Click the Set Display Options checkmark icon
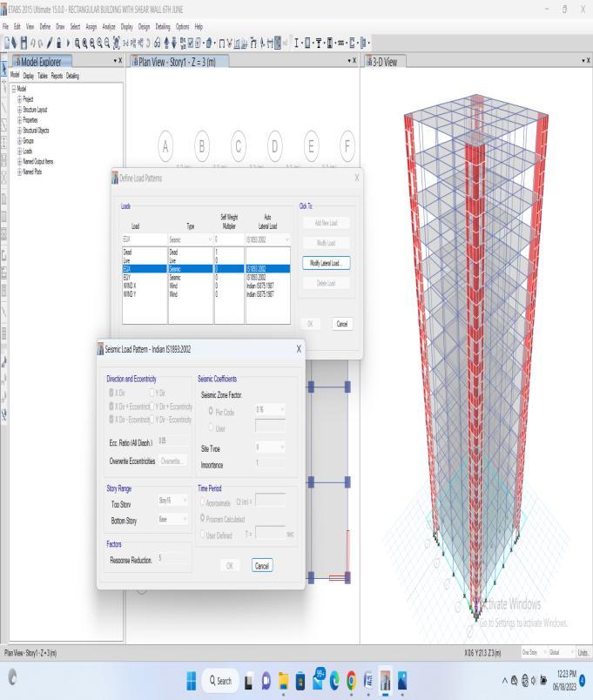The height and width of the screenshot is (700, 593). coord(191,44)
